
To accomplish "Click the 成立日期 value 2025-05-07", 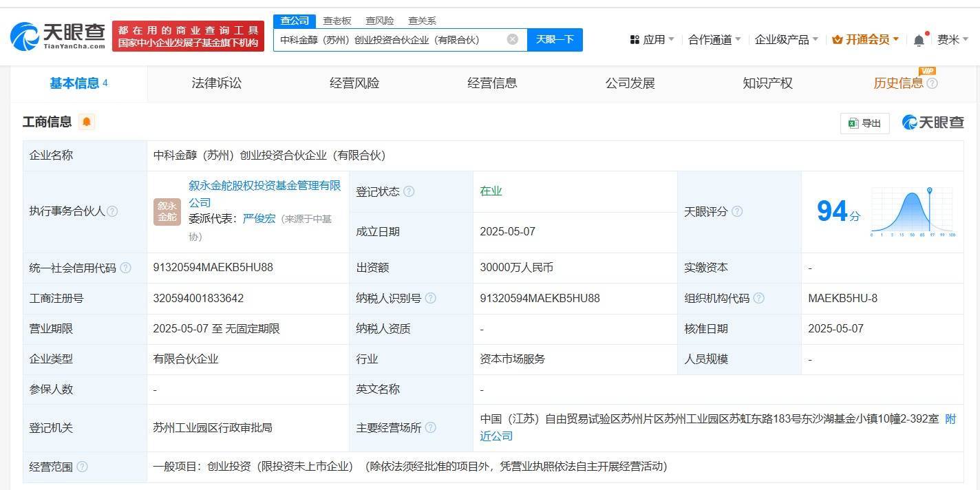I will (x=507, y=232).
